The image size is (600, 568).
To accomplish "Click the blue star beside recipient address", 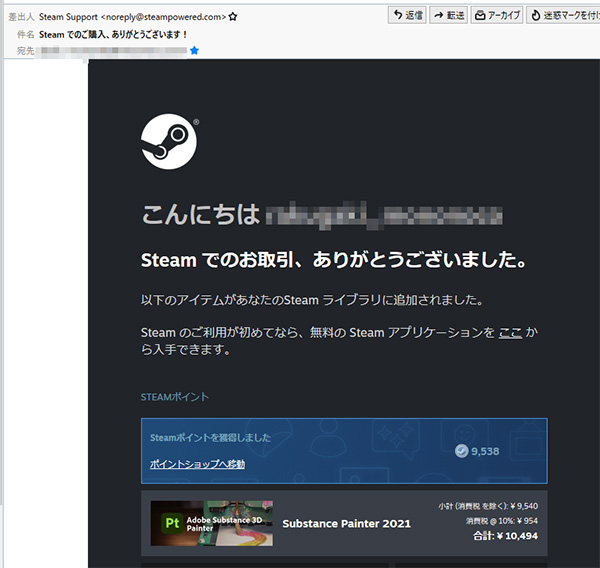I will 194,50.
